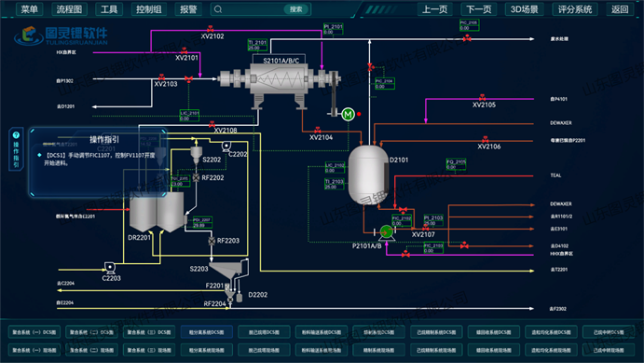This screenshot has height=363, width=644.
Task: Toggle the XV2106 valve
Action: point(485,140)
